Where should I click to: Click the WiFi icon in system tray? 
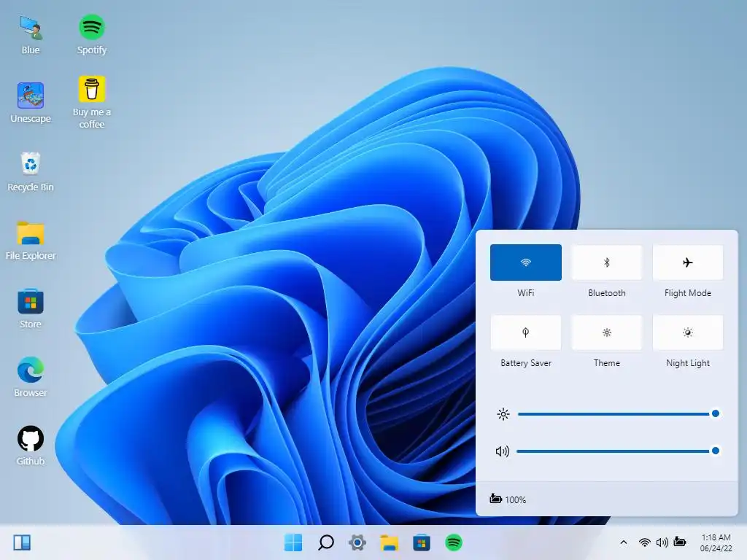pyautogui.click(x=645, y=542)
